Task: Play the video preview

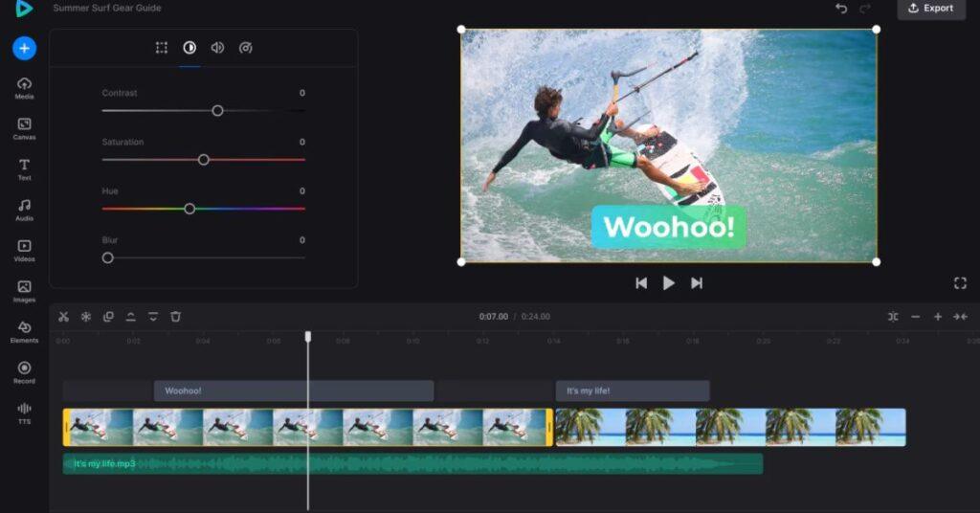Action: click(x=669, y=283)
